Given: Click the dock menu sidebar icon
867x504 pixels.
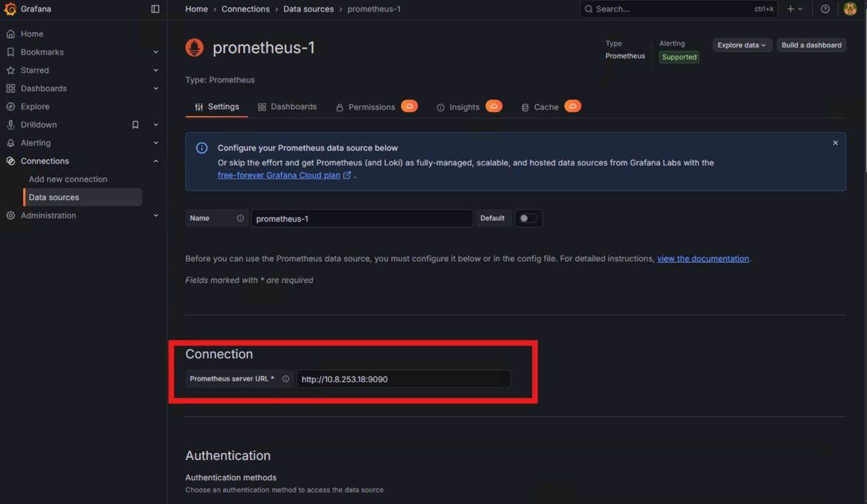Looking at the screenshot, I should 155,9.
